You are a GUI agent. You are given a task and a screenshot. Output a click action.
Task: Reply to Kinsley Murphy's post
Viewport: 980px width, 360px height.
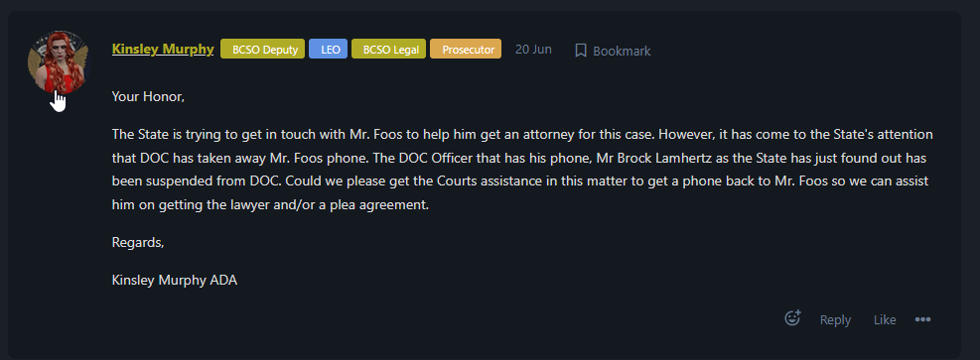tap(835, 319)
